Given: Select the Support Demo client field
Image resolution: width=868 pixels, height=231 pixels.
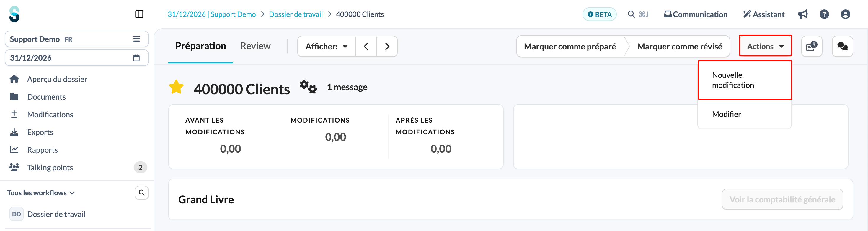Looking at the screenshot, I should pos(76,39).
